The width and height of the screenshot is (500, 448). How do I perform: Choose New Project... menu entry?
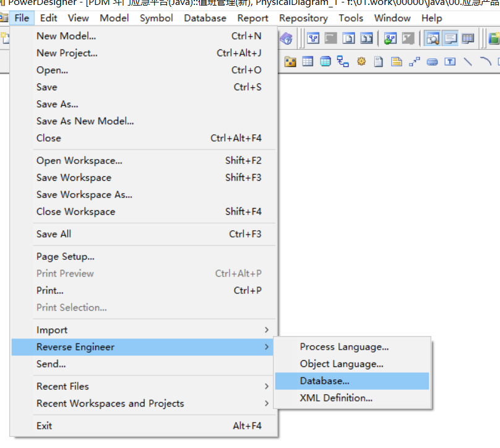tap(144, 53)
